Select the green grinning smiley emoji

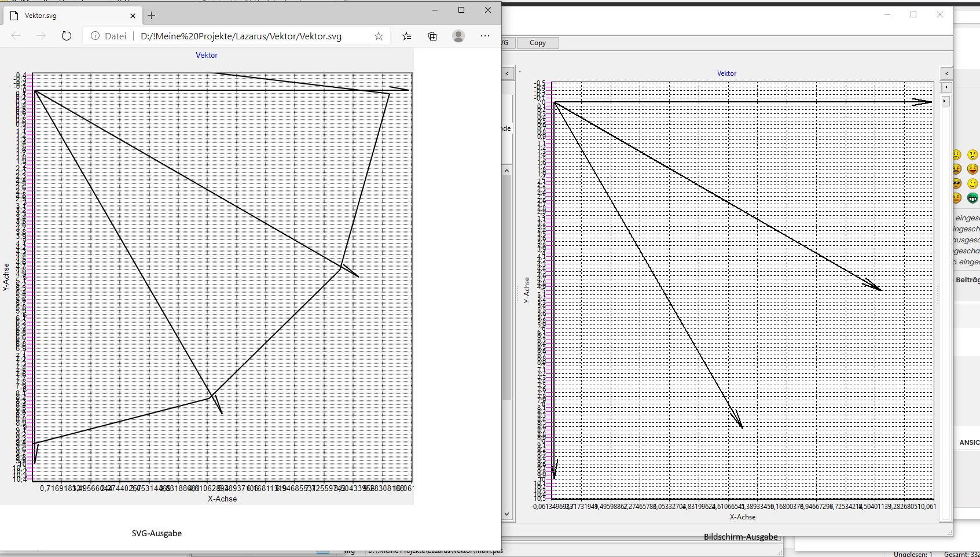[972, 198]
